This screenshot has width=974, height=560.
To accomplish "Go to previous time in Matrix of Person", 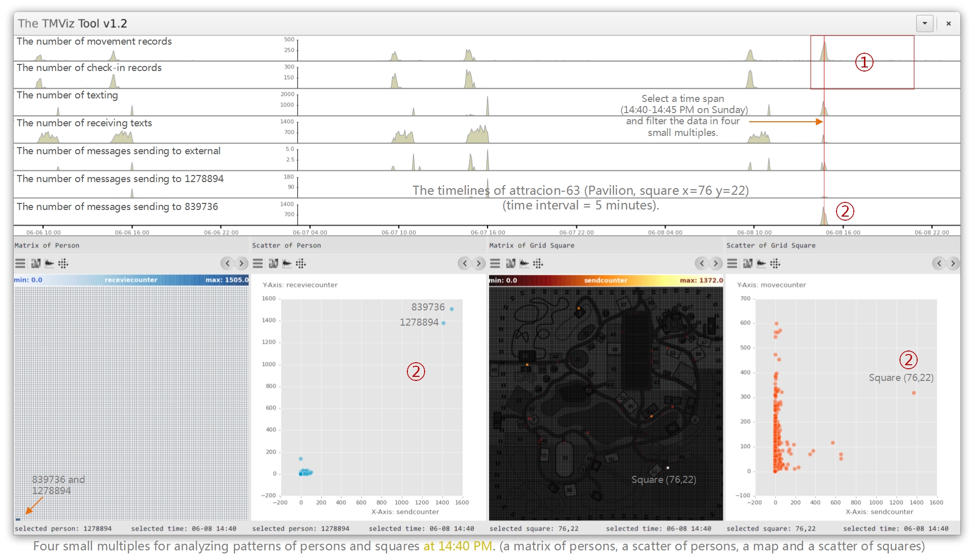I will tap(227, 263).
